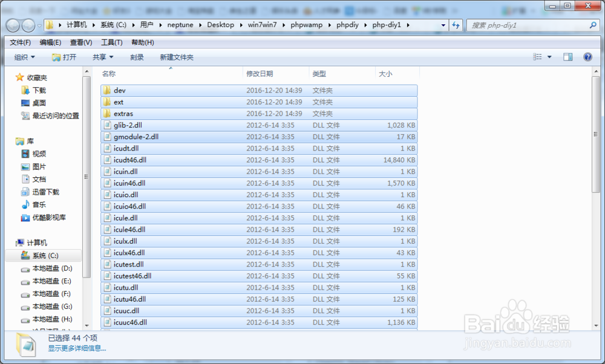Select icutest46.dll file
605x364 pixels.
259,276
